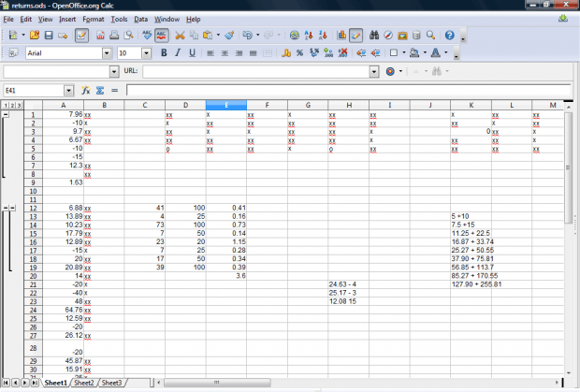Expand the URL field dropdown

click(x=374, y=71)
